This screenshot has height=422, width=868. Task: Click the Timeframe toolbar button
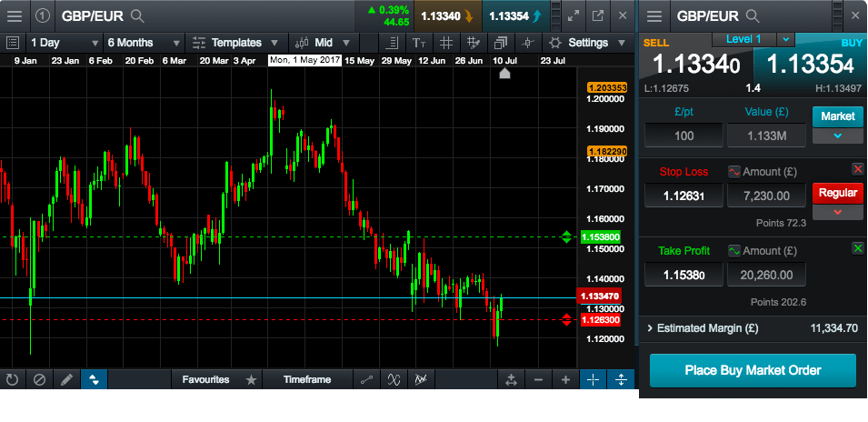[307, 379]
